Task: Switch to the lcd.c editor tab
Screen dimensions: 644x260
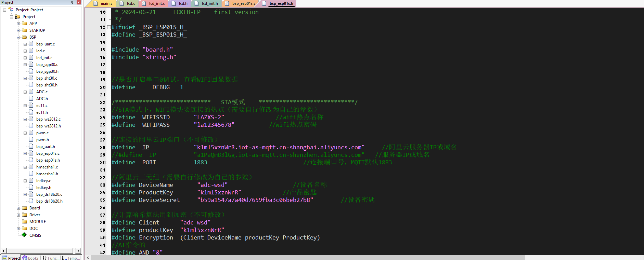Action: click(127, 3)
